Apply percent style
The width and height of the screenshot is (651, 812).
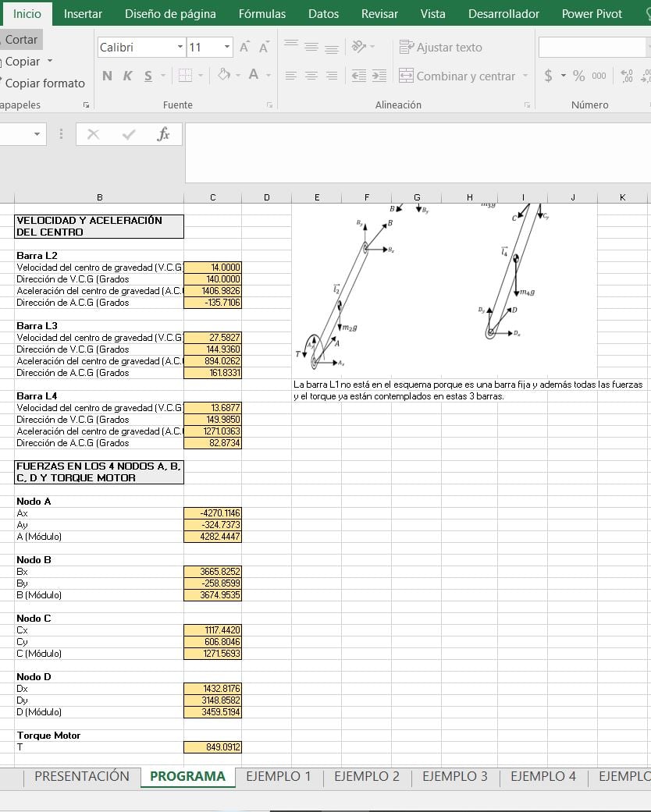pyautogui.click(x=579, y=76)
